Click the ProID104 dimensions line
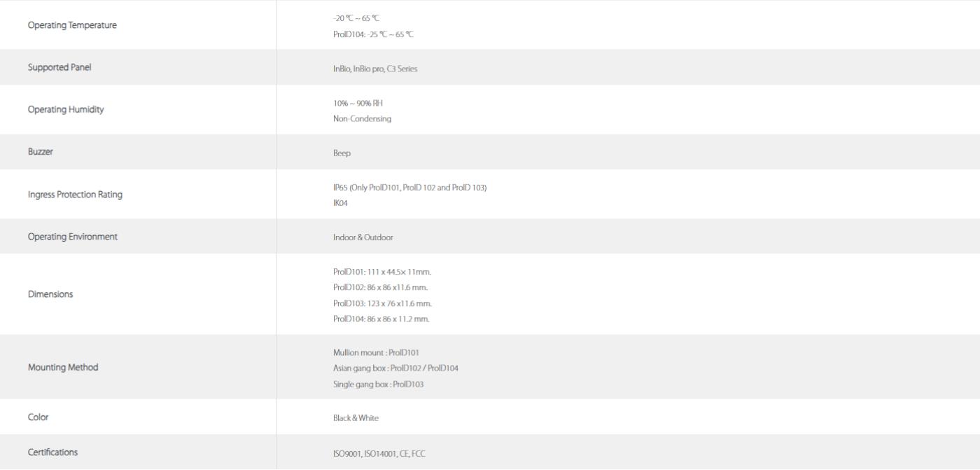980x470 pixels. (x=381, y=319)
